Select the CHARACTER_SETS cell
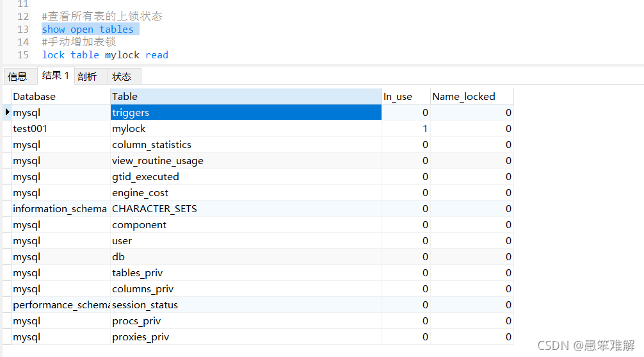This screenshot has width=644, height=357. click(x=246, y=208)
